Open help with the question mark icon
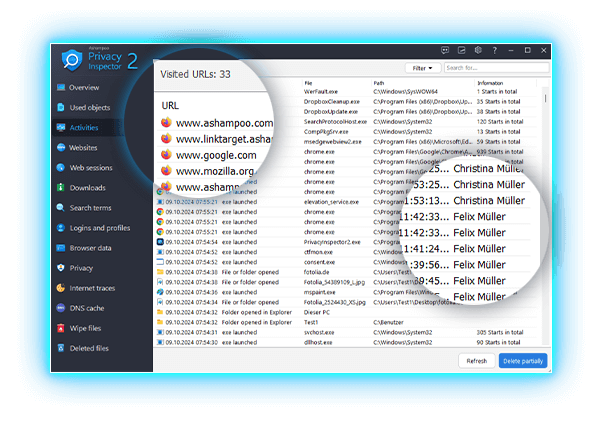 [494, 50]
